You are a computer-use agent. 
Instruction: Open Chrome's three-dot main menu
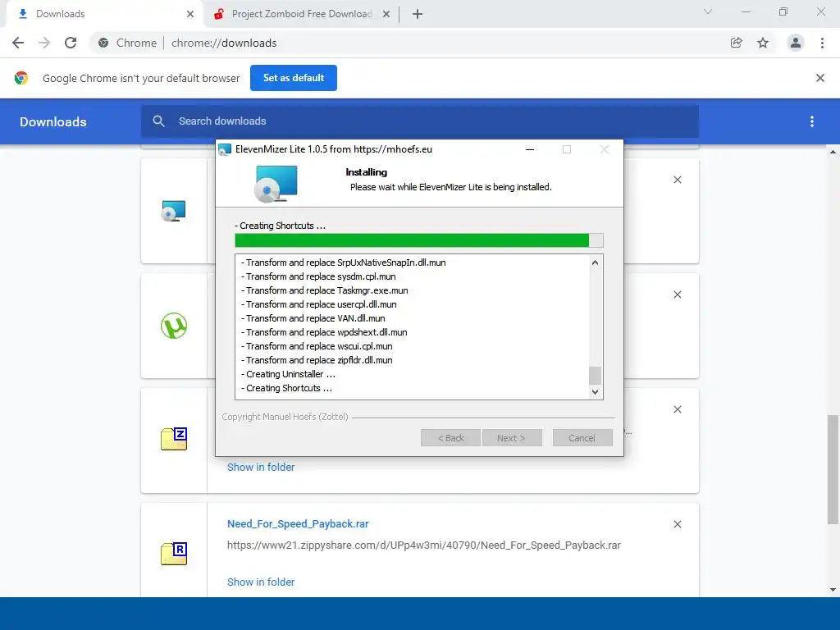pyautogui.click(x=822, y=43)
